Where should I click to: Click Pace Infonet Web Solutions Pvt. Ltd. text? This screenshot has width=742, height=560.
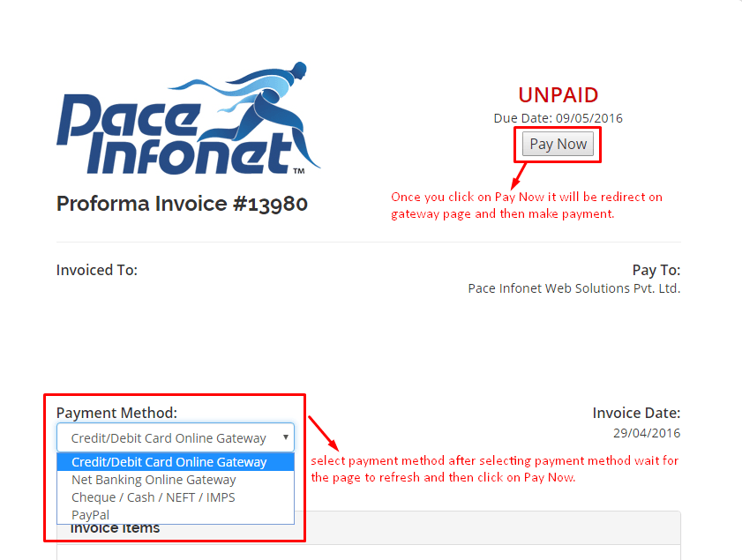coord(574,288)
